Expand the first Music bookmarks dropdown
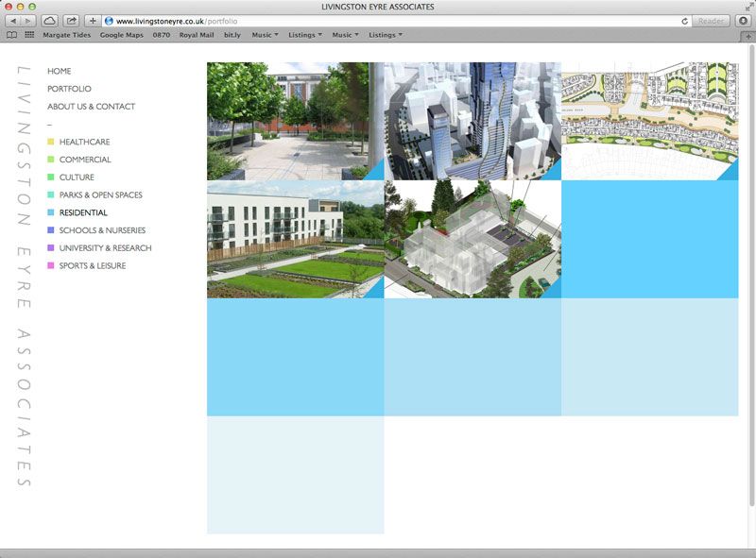The image size is (756, 558). coord(265,35)
